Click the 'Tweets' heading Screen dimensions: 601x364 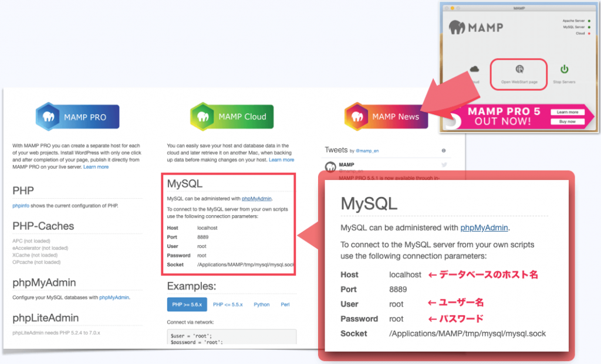[336, 150]
